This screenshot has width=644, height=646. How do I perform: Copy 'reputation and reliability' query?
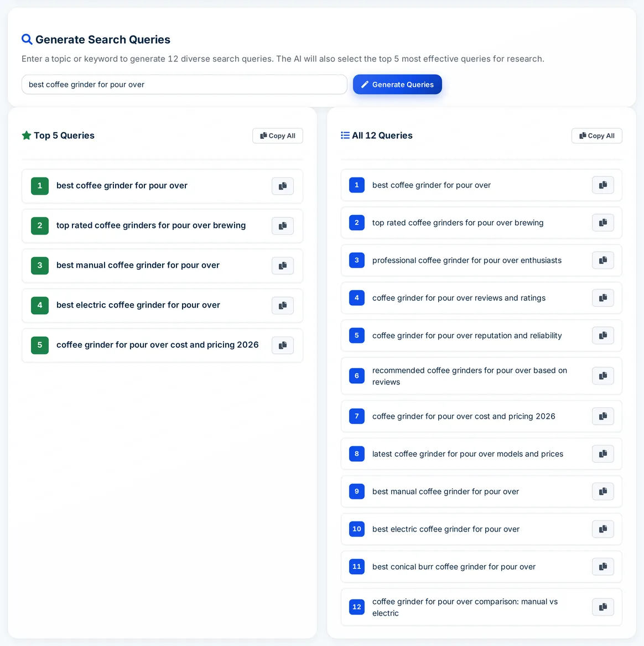(603, 335)
